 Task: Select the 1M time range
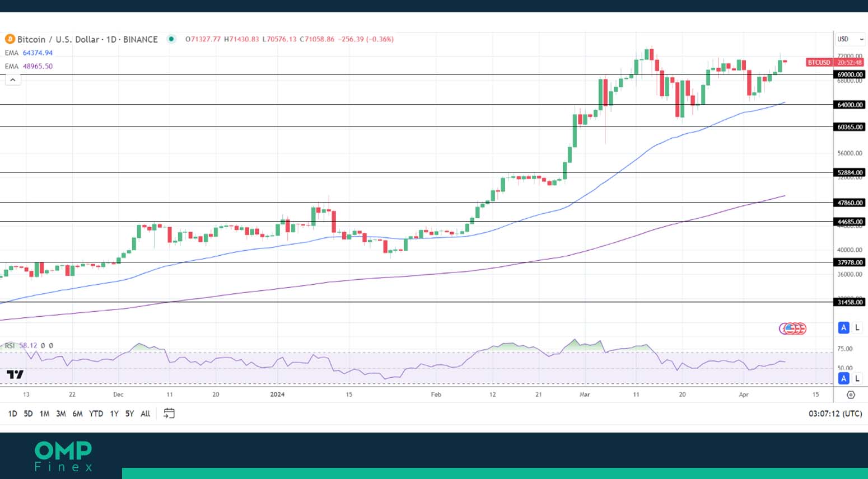click(x=44, y=414)
